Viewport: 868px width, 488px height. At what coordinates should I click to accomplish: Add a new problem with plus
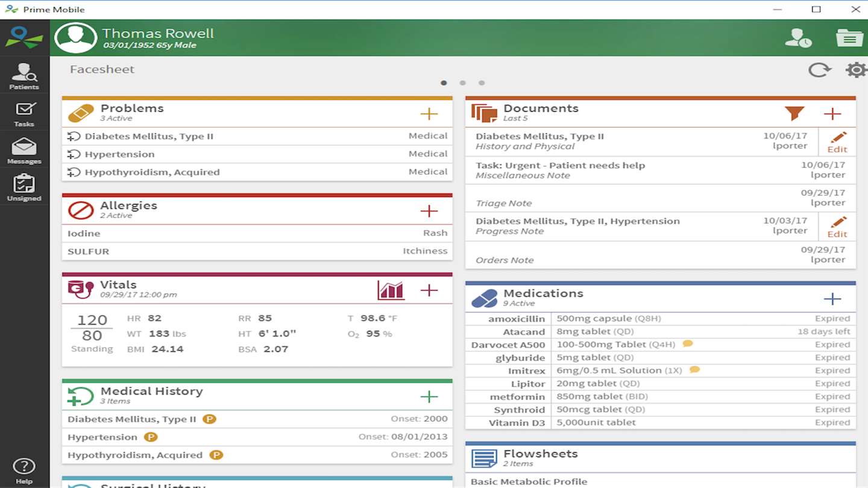(x=429, y=113)
